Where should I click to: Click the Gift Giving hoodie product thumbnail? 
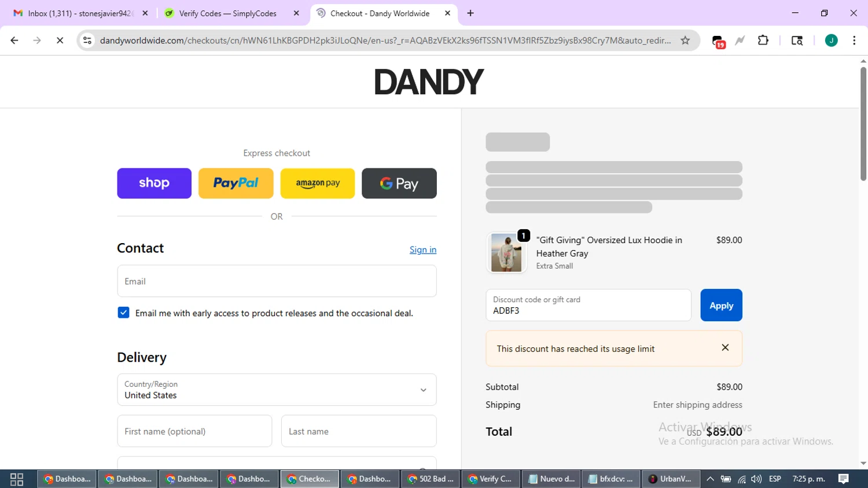click(506, 253)
